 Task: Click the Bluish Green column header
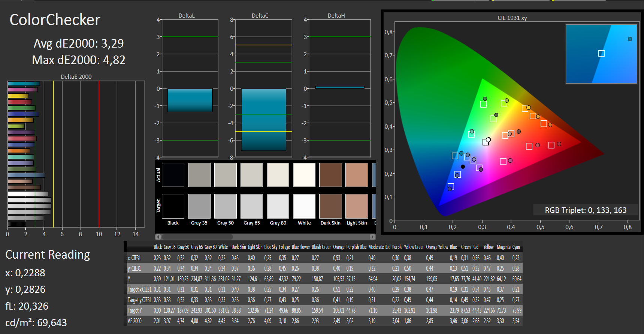coord(321,247)
